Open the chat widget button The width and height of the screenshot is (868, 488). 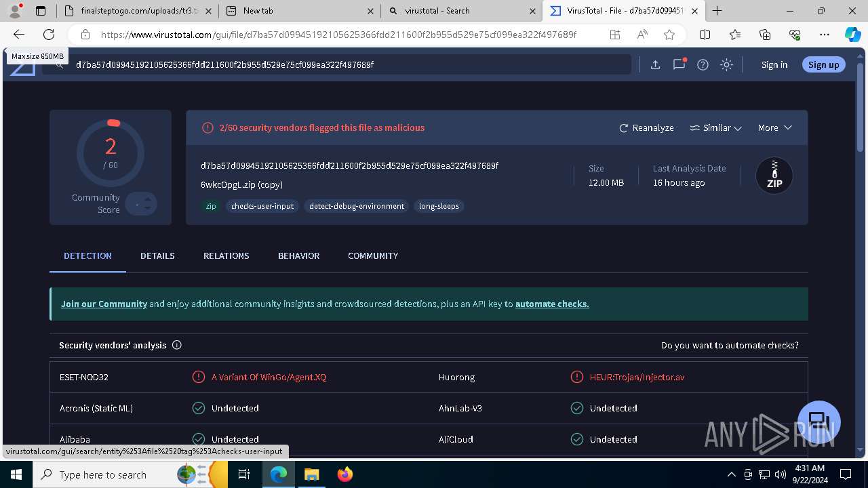point(819,422)
